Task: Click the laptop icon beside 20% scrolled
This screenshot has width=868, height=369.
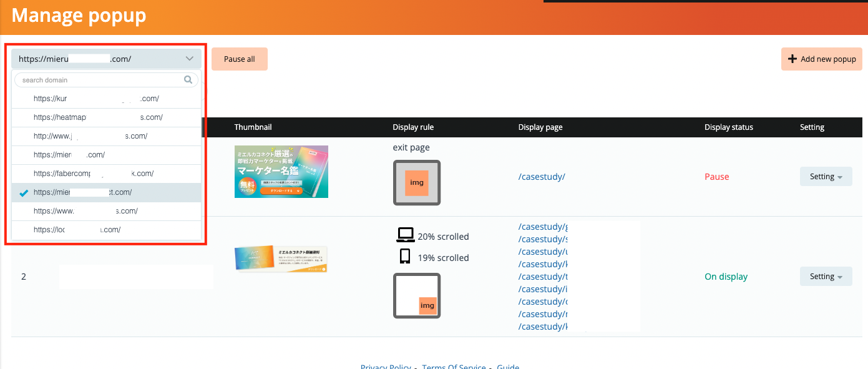Action: click(406, 234)
